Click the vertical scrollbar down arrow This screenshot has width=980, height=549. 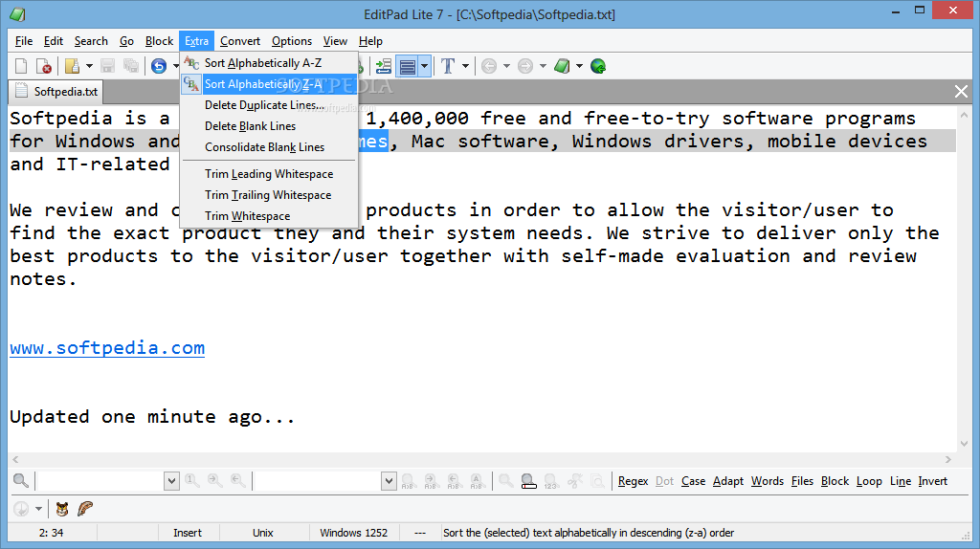[x=963, y=444]
